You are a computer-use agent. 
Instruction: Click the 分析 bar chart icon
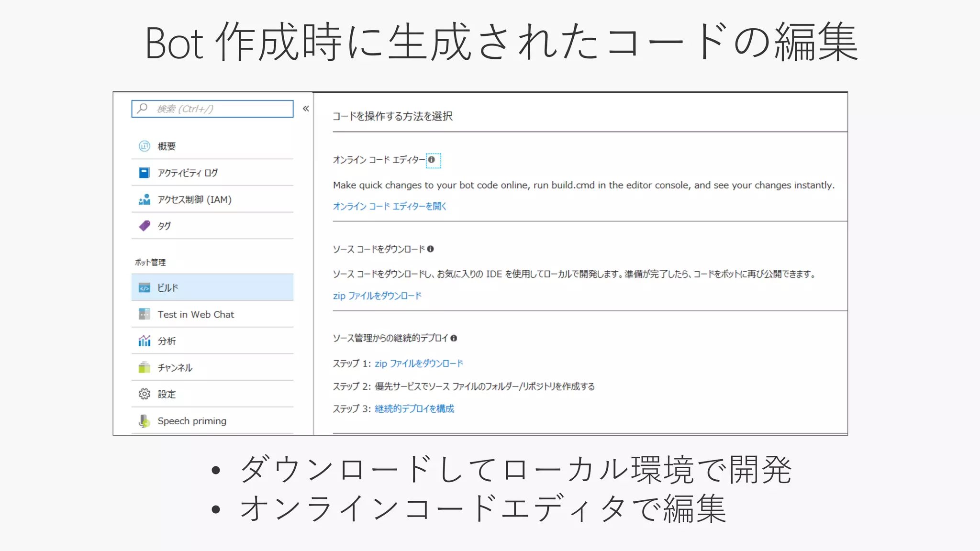click(x=144, y=341)
